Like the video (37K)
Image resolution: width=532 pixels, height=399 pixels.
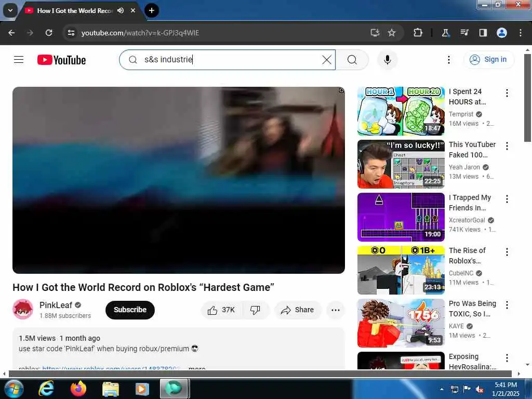pyautogui.click(x=221, y=310)
